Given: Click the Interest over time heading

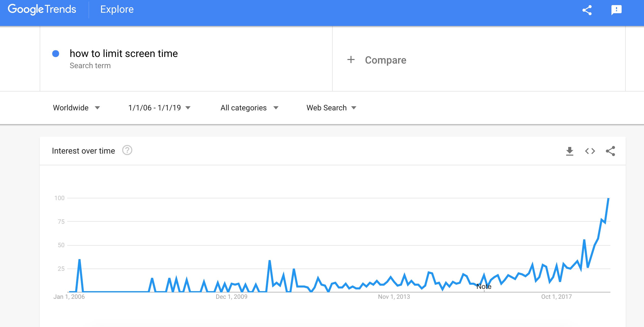Looking at the screenshot, I should click(83, 151).
